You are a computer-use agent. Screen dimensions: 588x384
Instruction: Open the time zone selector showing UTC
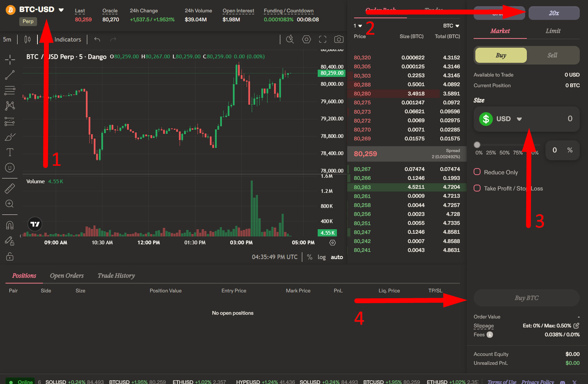click(274, 257)
